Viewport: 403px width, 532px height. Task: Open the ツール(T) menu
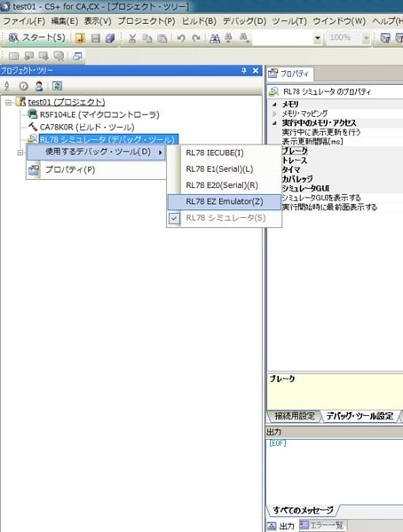289,21
